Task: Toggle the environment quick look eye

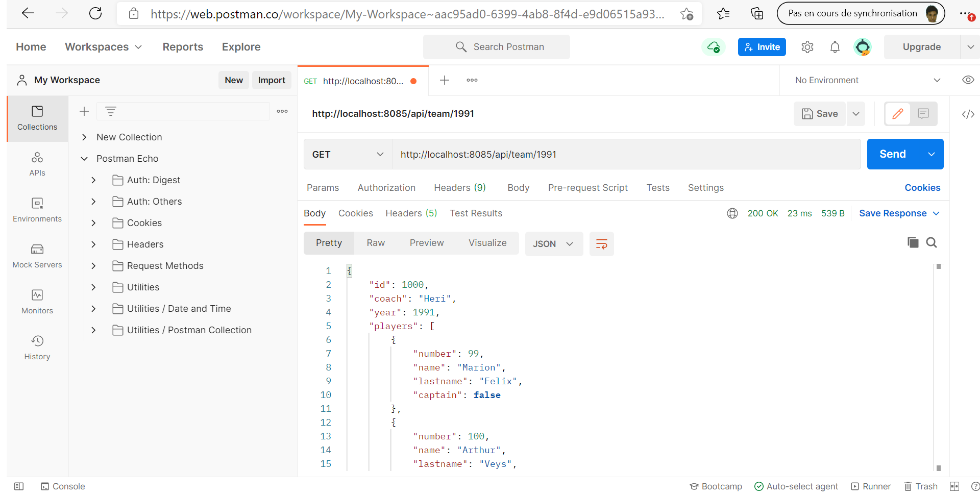Action: tap(969, 80)
